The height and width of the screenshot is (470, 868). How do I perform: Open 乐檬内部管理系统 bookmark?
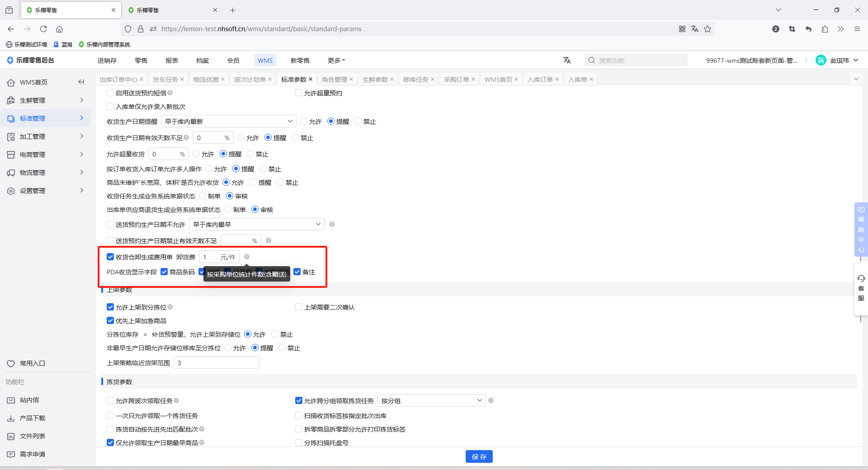click(x=104, y=44)
